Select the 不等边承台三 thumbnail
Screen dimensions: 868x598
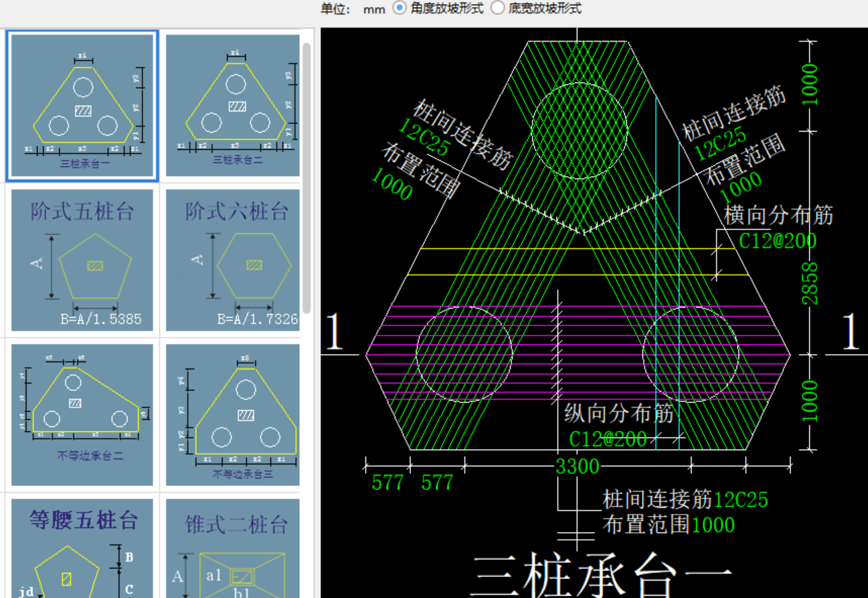pyautogui.click(x=232, y=415)
